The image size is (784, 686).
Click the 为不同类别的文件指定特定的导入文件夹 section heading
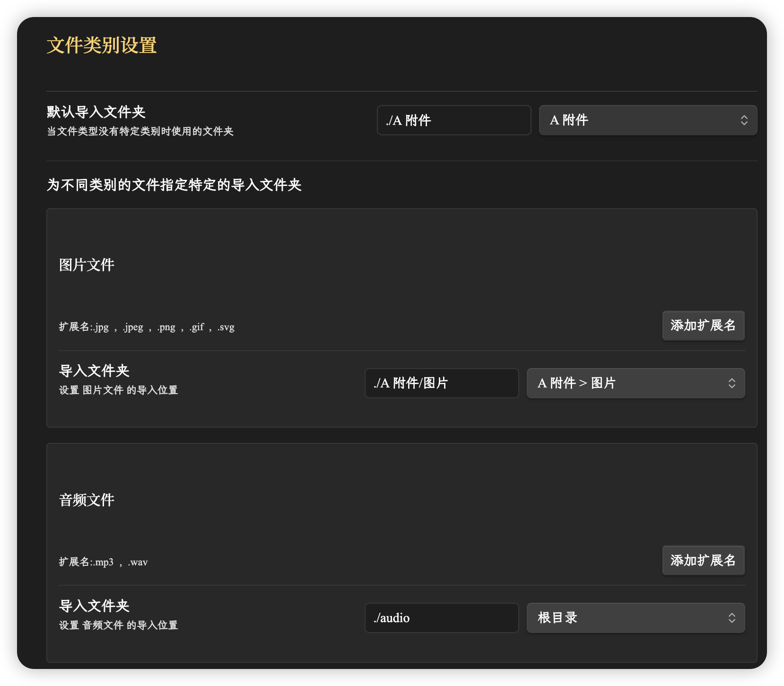point(174,185)
